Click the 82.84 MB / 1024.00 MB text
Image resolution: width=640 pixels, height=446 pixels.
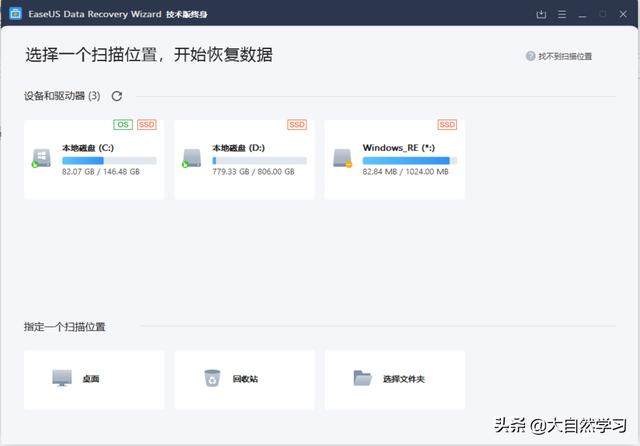pos(405,172)
